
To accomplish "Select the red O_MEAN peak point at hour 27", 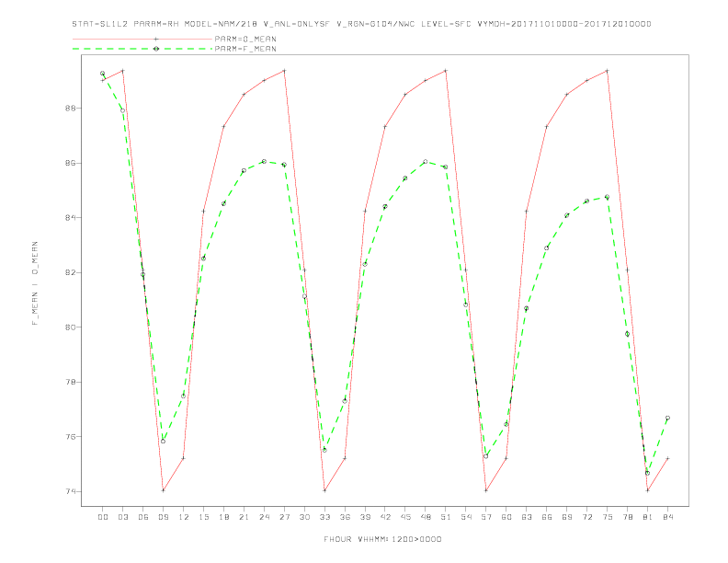I will coord(284,71).
